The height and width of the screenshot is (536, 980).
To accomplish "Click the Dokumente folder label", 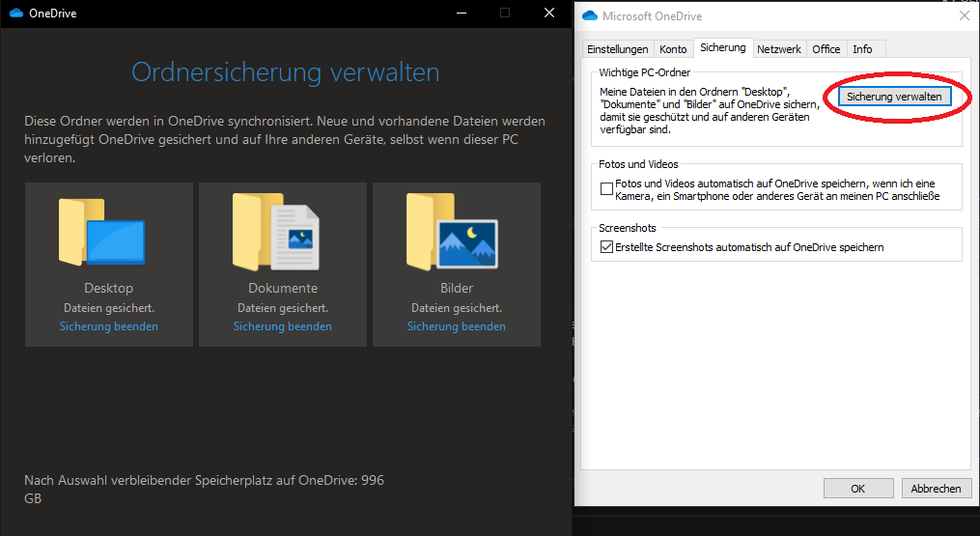I will 283,289.
